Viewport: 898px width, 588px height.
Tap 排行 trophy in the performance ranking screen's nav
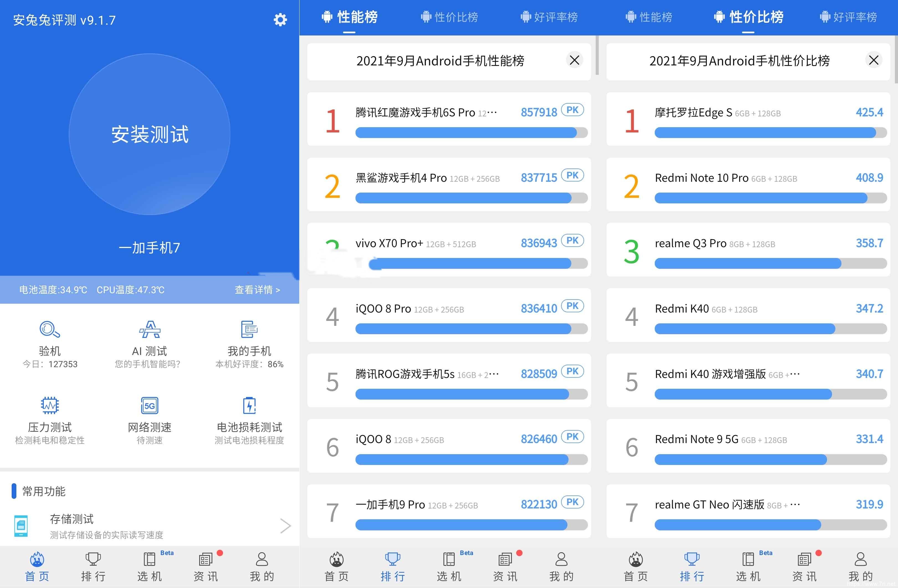pos(392,566)
